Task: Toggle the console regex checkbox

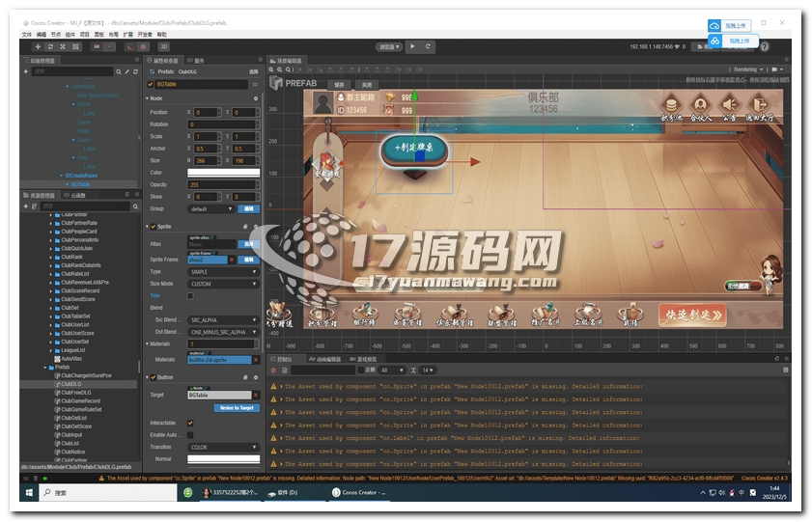Action: pyautogui.click(x=361, y=371)
